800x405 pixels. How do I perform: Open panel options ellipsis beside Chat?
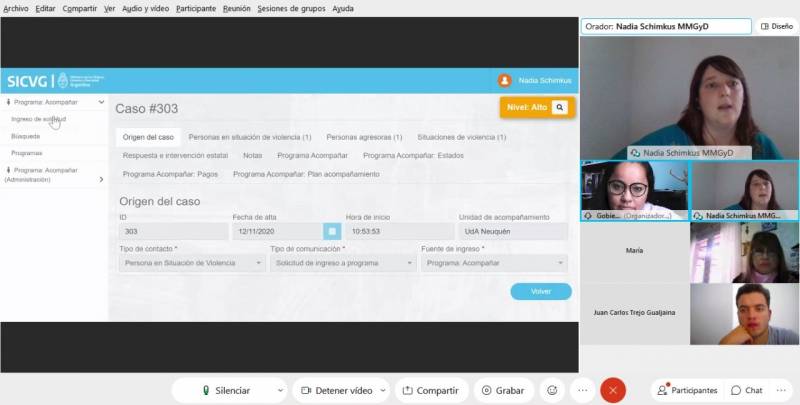pos(781,390)
